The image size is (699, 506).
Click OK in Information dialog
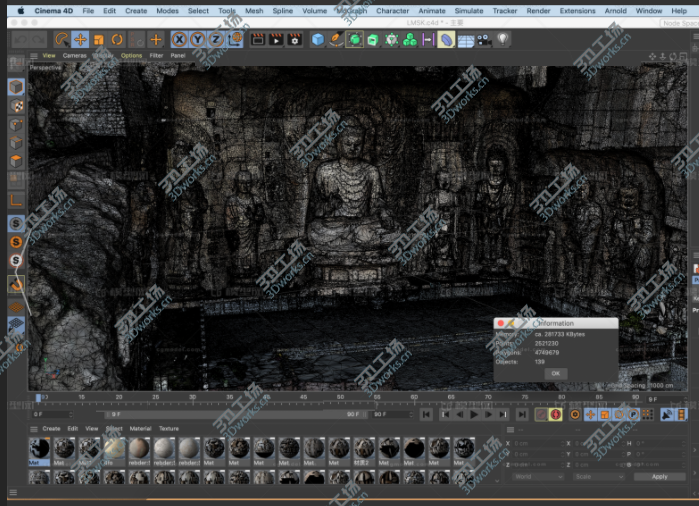[555, 374]
